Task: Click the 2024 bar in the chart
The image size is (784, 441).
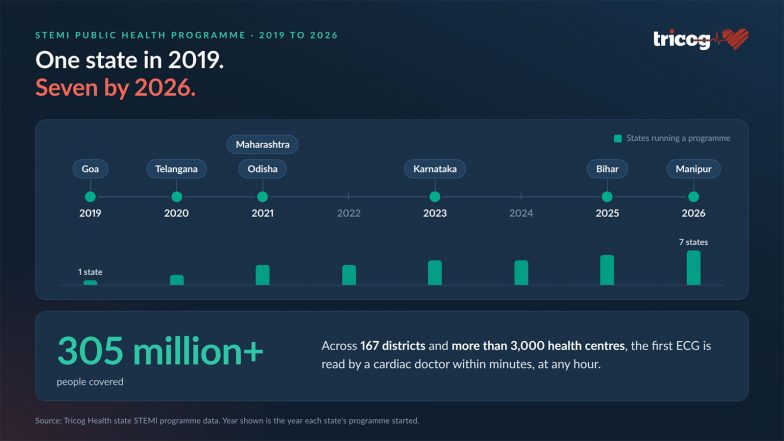Action: click(x=521, y=272)
